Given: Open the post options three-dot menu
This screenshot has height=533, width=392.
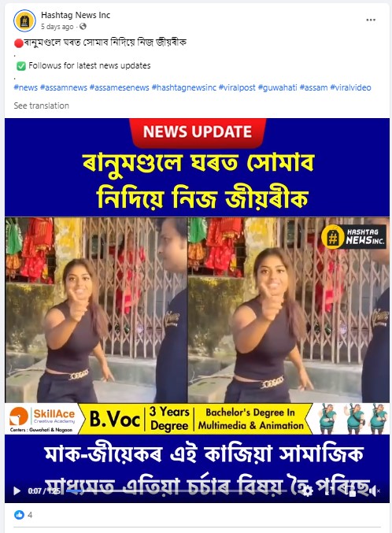Looking at the screenshot, I should 371,20.
